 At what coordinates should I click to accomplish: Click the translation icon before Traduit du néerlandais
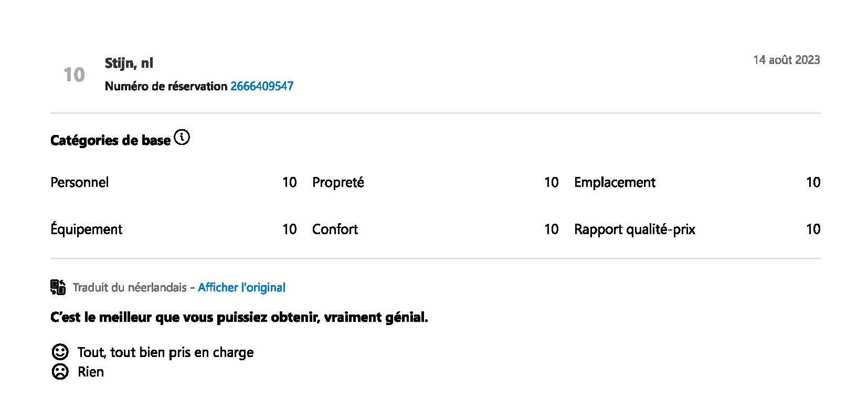[58, 287]
